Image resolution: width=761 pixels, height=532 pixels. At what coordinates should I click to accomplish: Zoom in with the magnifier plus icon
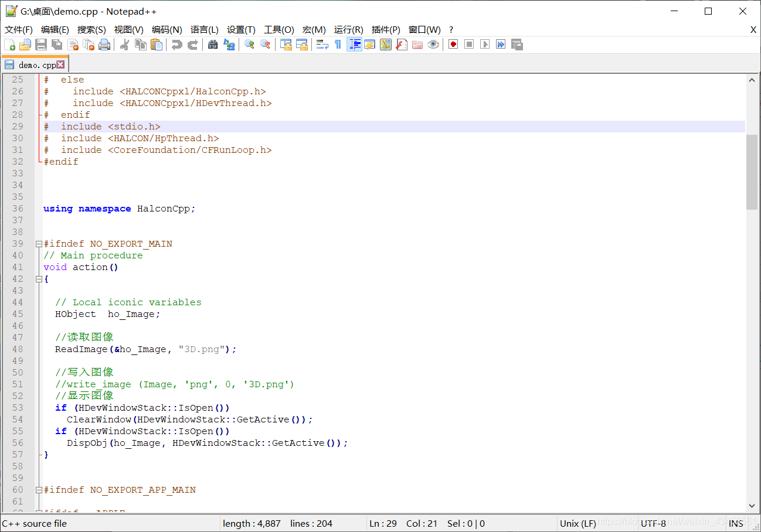click(249, 45)
